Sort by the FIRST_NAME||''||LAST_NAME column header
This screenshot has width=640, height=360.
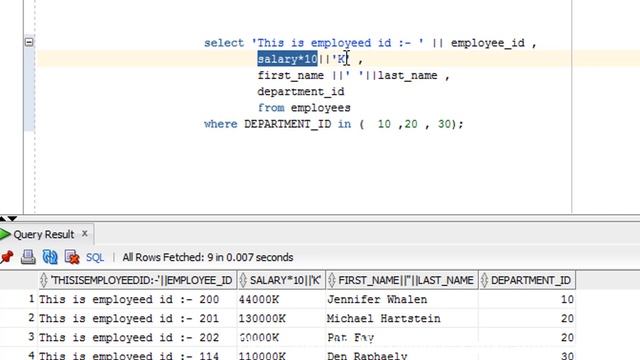(x=402, y=280)
